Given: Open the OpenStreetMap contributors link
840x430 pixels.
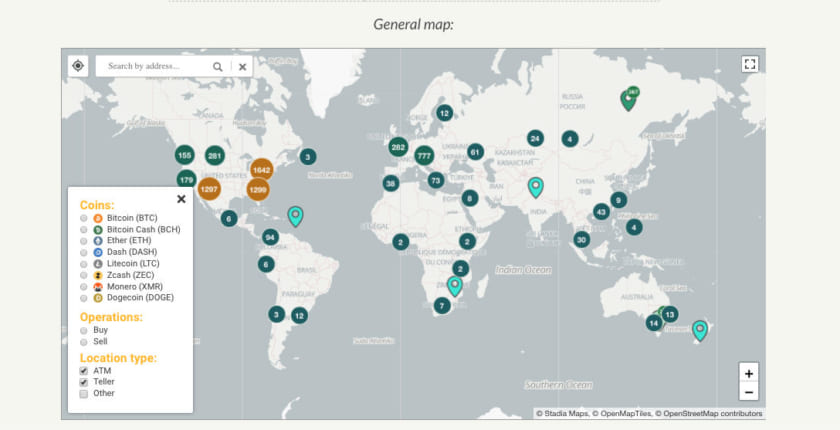Looking at the screenshot, I should click(x=712, y=413).
